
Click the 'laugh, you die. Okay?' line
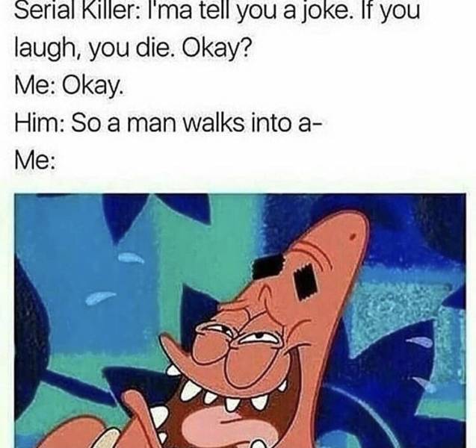[133, 48]
